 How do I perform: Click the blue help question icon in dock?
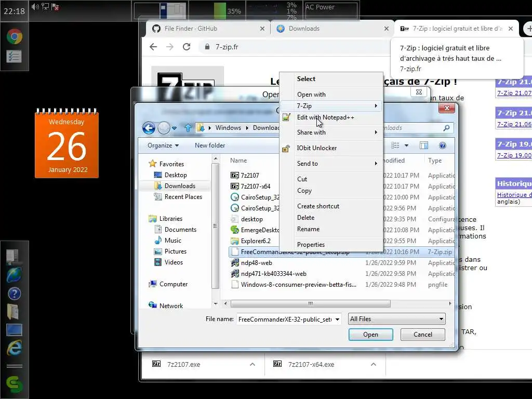point(14,294)
